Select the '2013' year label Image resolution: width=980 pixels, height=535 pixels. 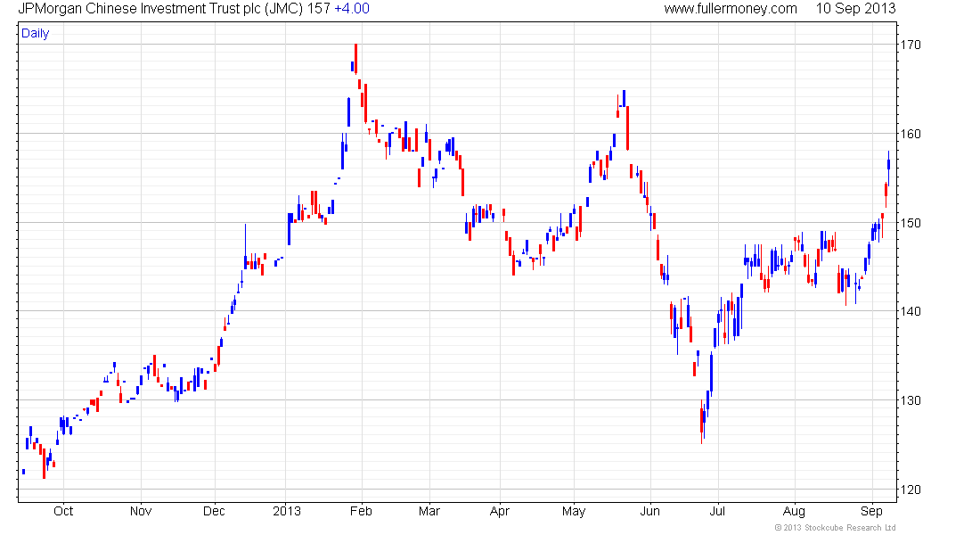point(286,511)
